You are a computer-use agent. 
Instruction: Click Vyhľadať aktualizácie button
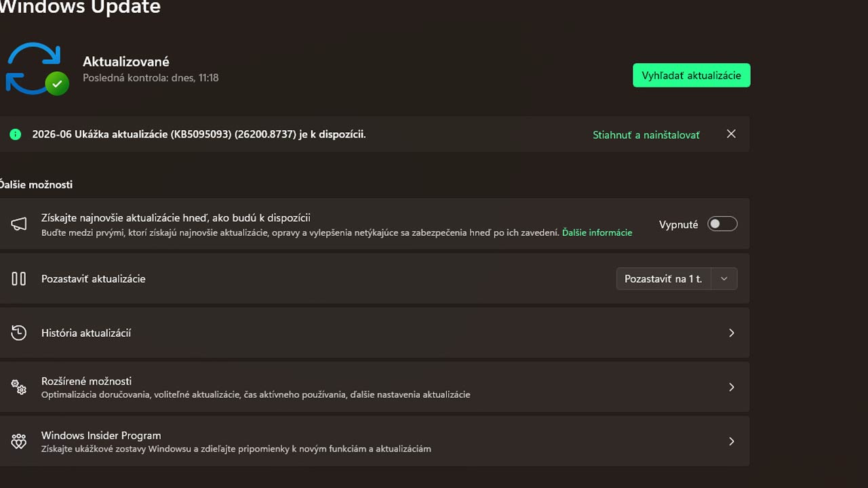click(x=692, y=75)
